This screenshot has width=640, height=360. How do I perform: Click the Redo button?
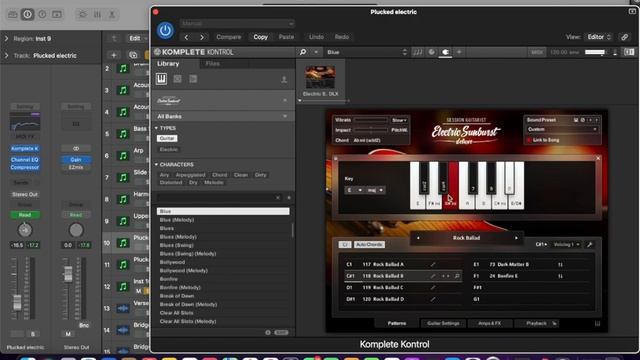[x=342, y=37]
